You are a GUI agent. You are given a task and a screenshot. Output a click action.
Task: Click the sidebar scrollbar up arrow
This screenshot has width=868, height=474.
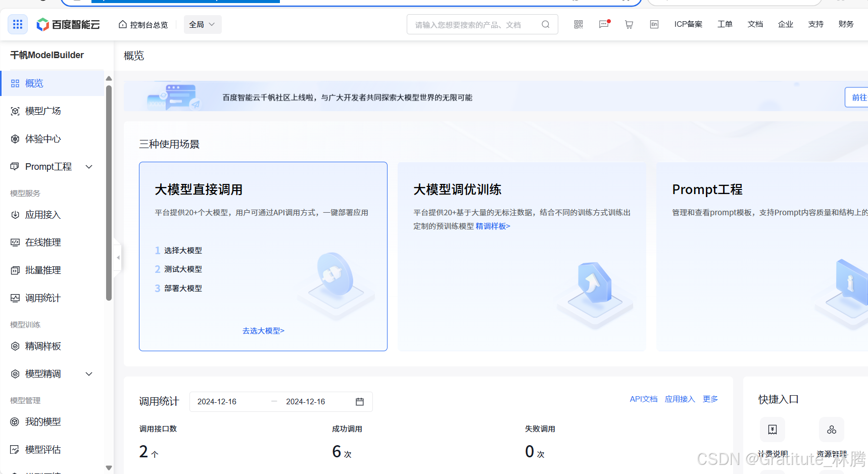click(109, 78)
